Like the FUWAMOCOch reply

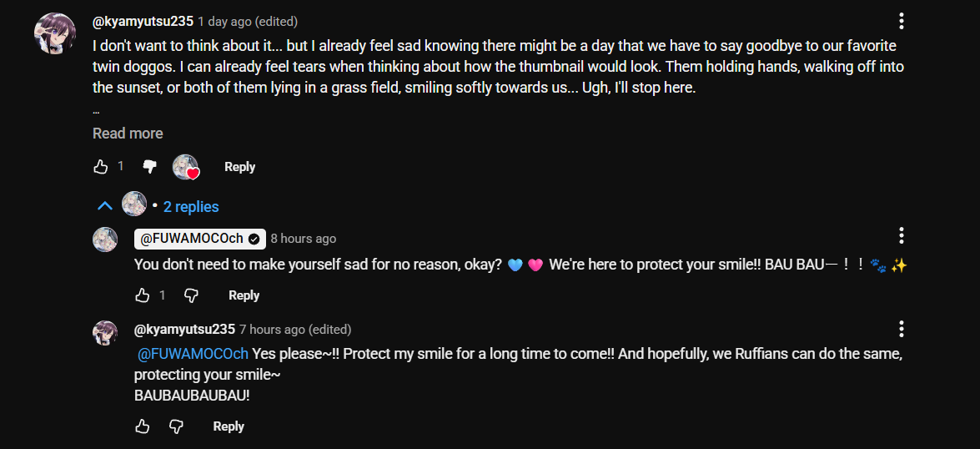[x=143, y=295]
